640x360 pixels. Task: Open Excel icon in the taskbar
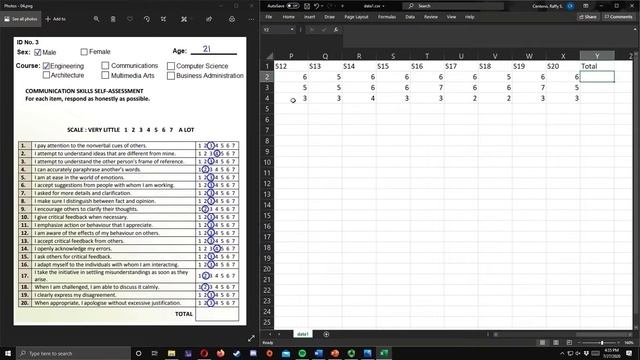(x=384, y=353)
